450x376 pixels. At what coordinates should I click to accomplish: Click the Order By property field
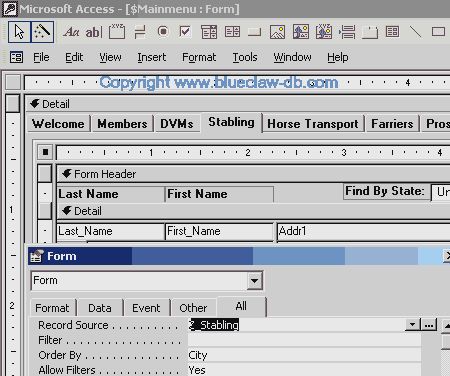point(304,355)
